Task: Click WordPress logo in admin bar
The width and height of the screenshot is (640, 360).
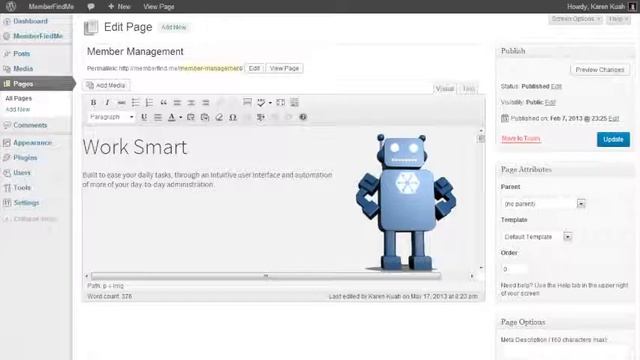Action: (11, 6)
